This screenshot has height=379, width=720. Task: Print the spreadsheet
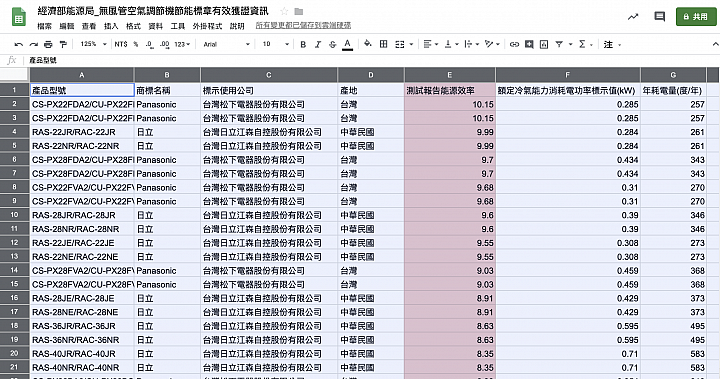[x=48, y=45]
